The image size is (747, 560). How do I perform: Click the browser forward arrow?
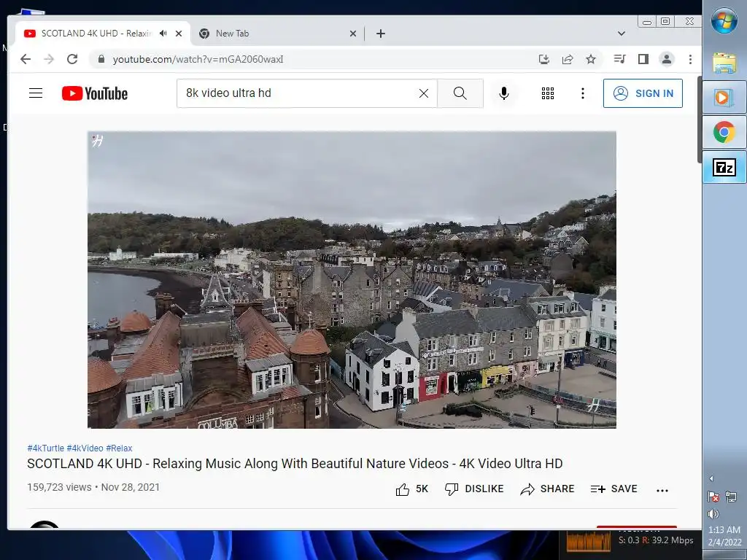pos(49,59)
